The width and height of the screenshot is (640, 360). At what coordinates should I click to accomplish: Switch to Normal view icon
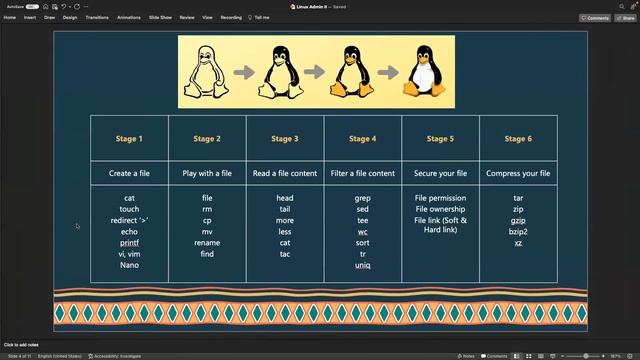pyautogui.click(x=517, y=356)
